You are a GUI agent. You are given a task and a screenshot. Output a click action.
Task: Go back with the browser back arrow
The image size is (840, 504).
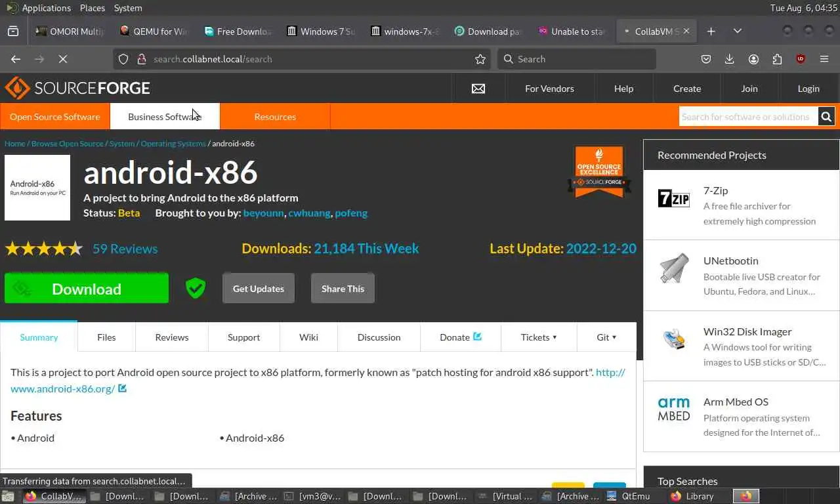pos(16,59)
